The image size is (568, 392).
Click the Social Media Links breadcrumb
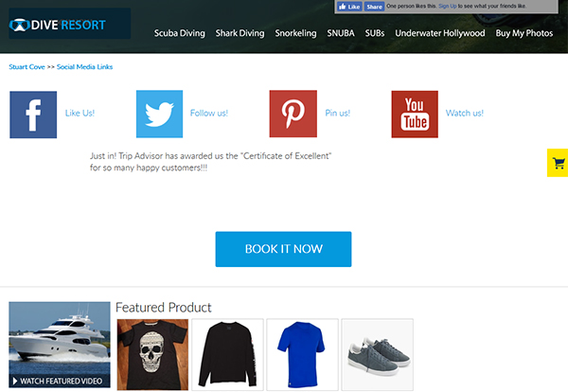tap(84, 67)
